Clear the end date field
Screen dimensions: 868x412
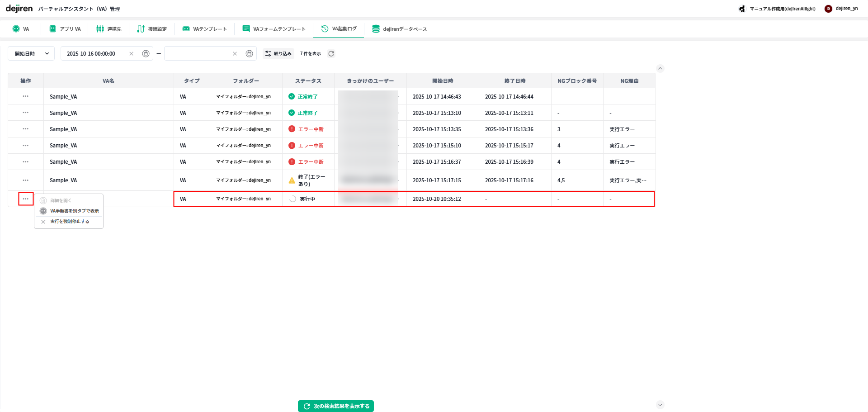235,53
